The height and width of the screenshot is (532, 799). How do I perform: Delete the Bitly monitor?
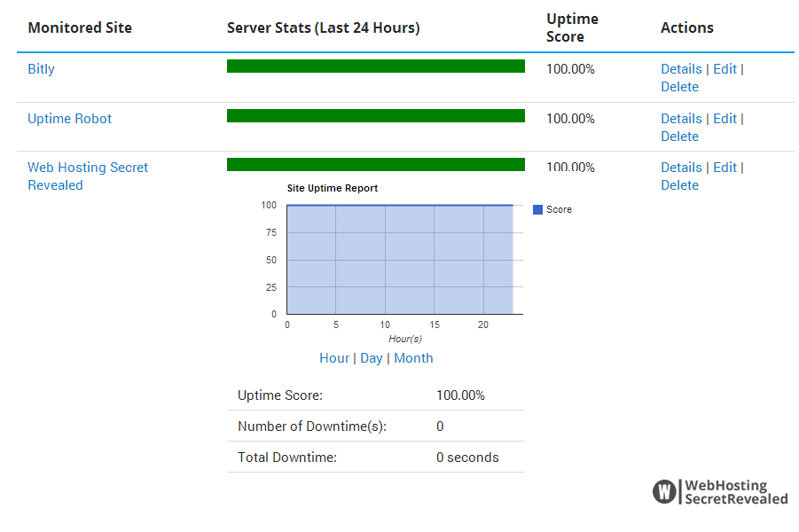point(679,87)
